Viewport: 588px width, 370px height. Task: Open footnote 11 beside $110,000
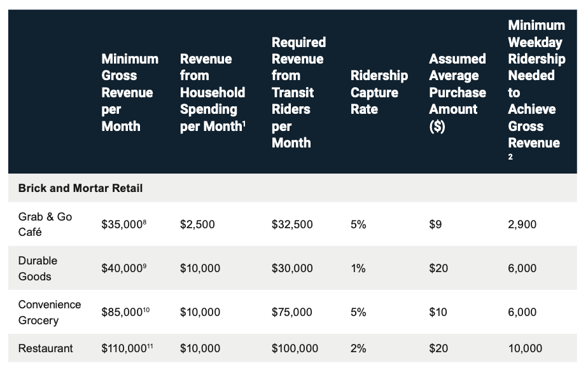point(151,345)
